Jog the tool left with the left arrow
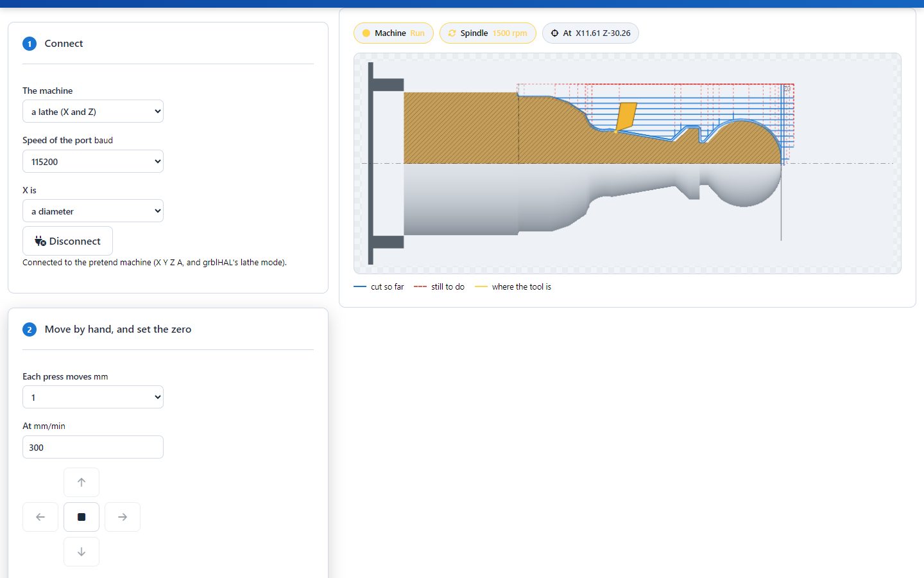This screenshot has width=924, height=578. tap(40, 517)
